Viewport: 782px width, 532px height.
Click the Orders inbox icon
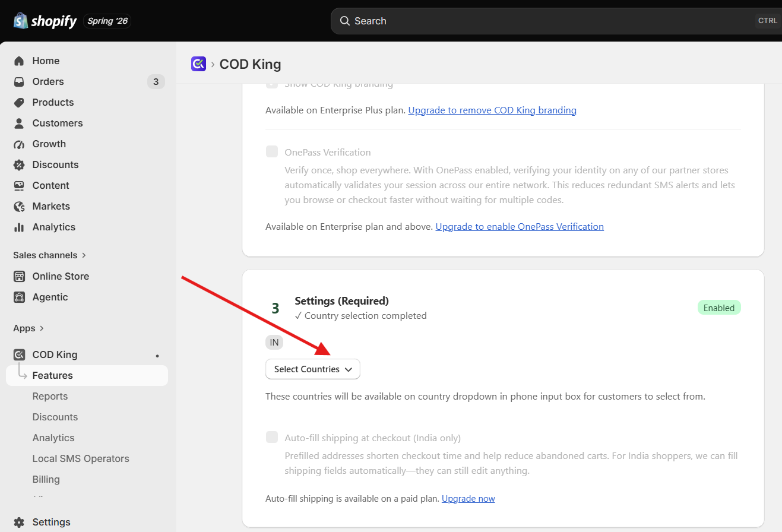point(19,81)
